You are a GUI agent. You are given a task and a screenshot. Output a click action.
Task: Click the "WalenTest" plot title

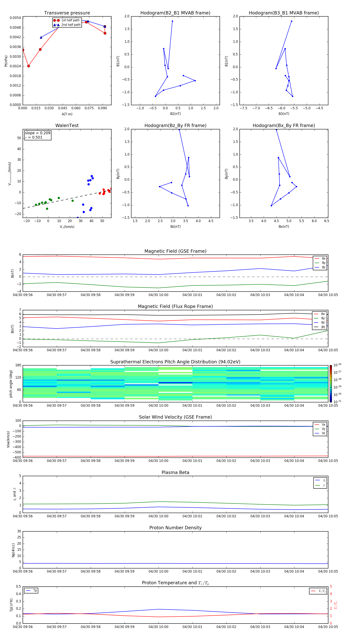[67, 125]
